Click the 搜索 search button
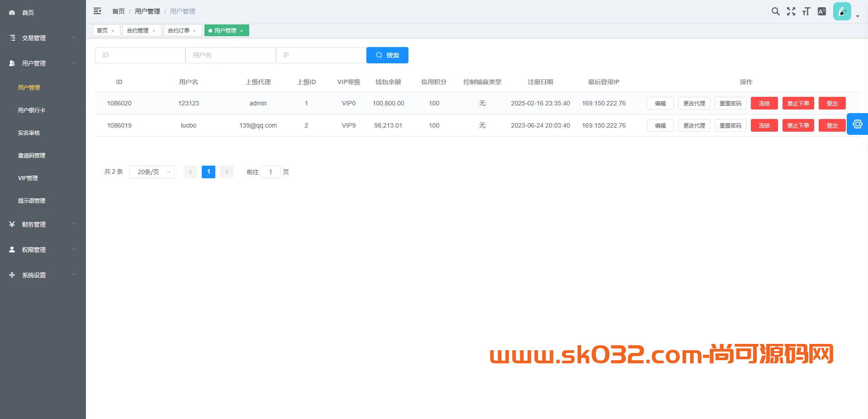 (387, 55)
